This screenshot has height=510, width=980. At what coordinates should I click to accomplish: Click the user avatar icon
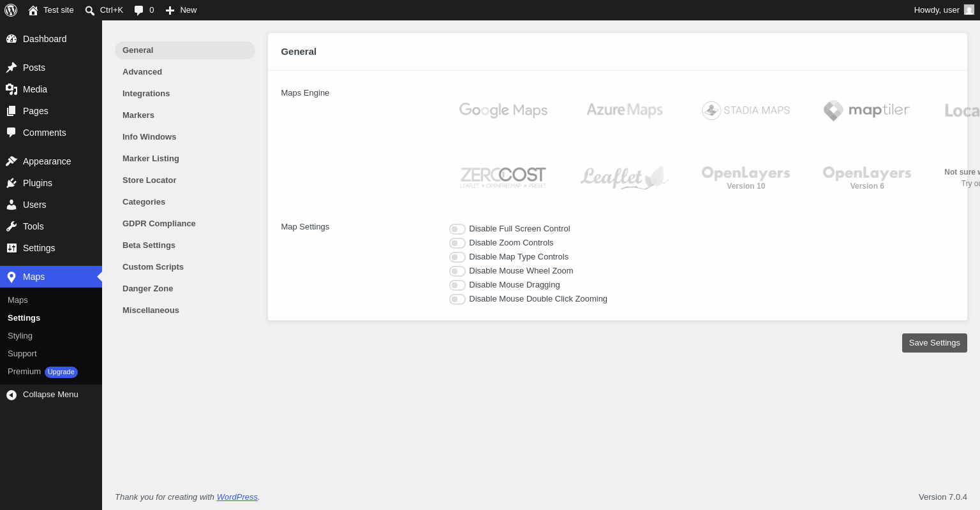click(969, 10)
